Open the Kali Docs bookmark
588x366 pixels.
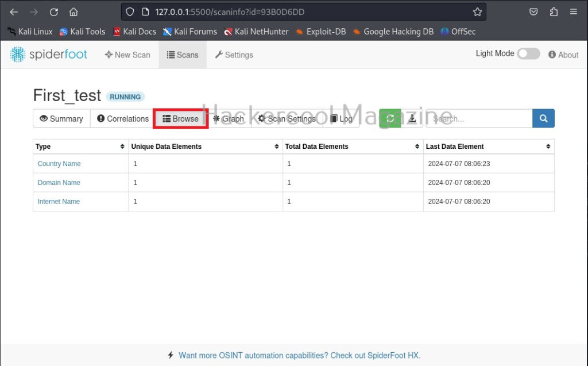click(x=134, y=32)
